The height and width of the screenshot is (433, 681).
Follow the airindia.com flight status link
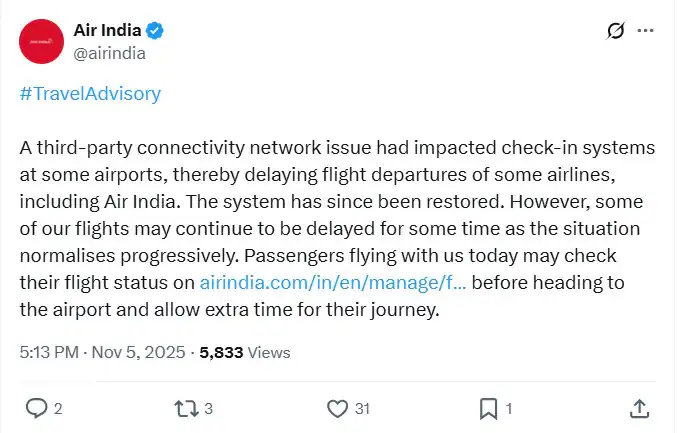click(333, 283)
